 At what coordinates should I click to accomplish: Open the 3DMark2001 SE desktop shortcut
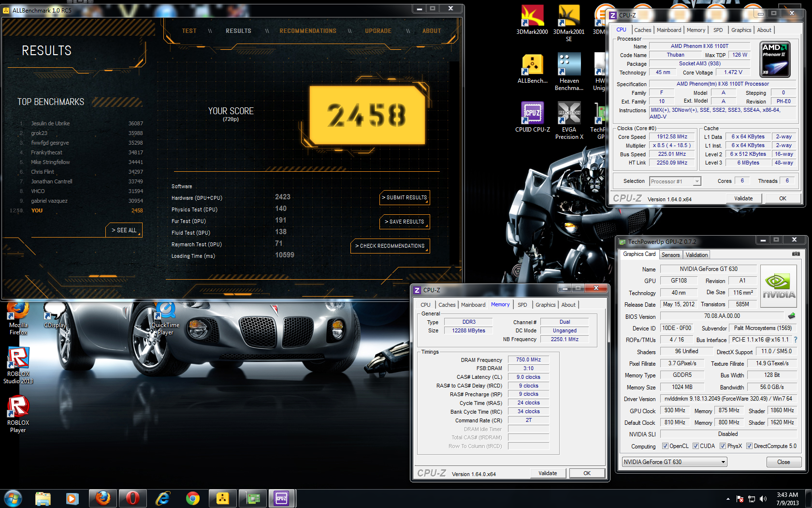pyautogui.click(x=569, y=23)
